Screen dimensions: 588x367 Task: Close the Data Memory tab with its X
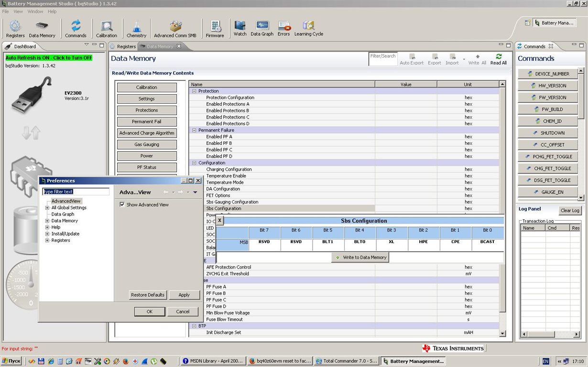[x=179, y=46]
